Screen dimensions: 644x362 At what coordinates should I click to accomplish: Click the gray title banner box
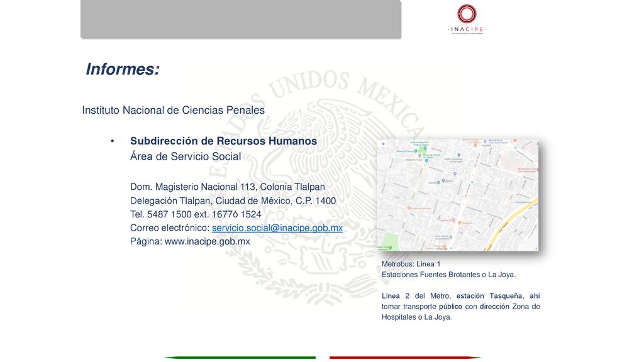(241, 19)
